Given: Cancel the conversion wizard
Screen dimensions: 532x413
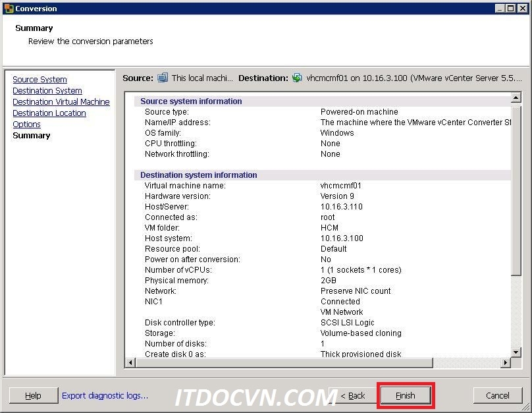Looking at the screenshot, I should (x=497, y=396).
